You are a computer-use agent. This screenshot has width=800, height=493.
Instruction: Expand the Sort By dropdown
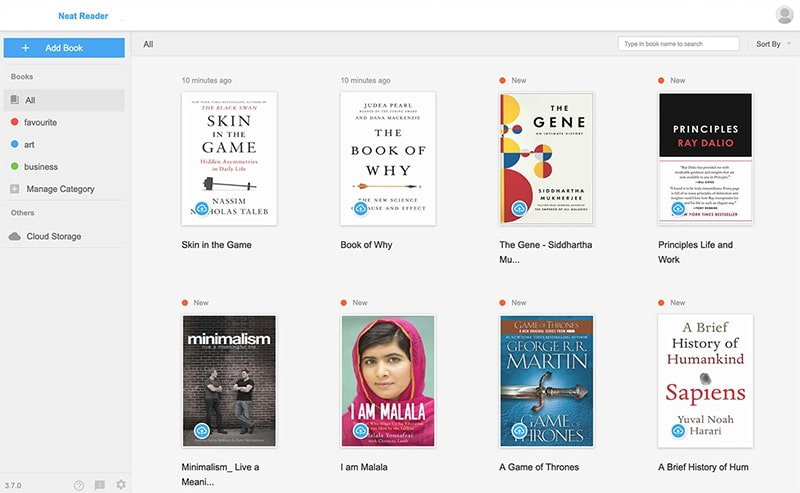coord(773,44)
